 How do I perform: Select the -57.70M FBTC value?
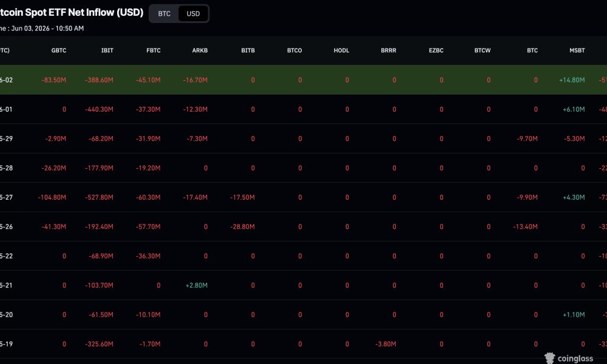[x=148, y=227]
